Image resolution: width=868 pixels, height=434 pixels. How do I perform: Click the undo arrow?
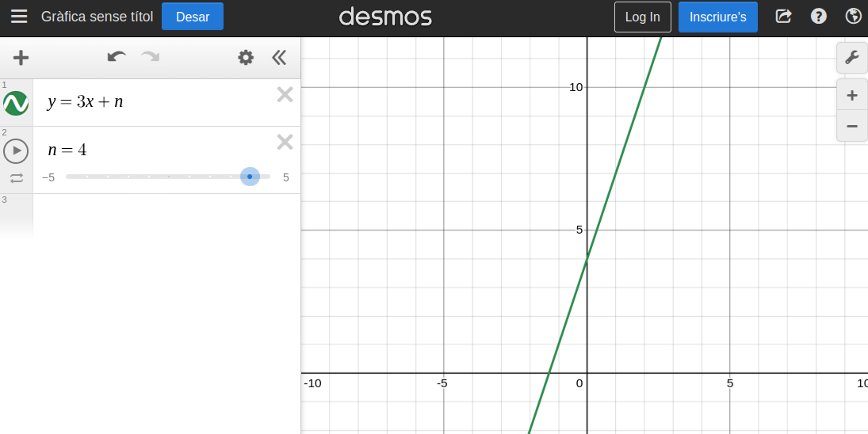(117, 57)
